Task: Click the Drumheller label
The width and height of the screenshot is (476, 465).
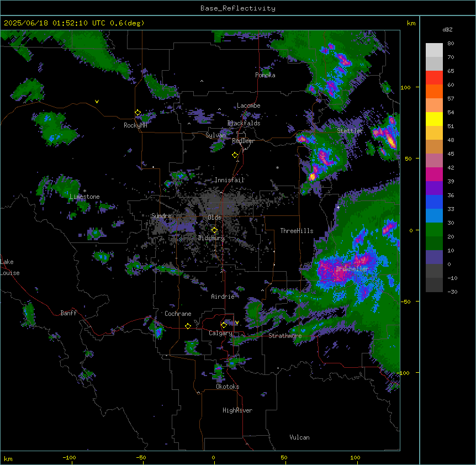Action: [x=352, y=269]
